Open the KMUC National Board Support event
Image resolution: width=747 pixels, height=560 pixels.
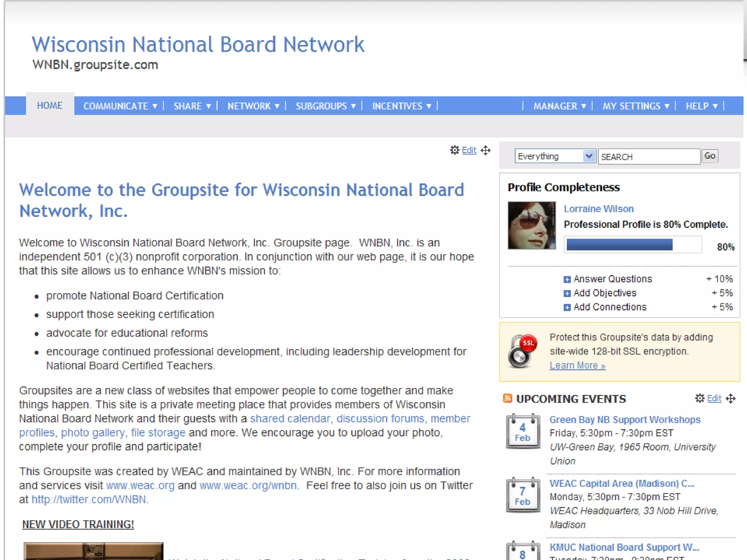click(x=624, y=547)
